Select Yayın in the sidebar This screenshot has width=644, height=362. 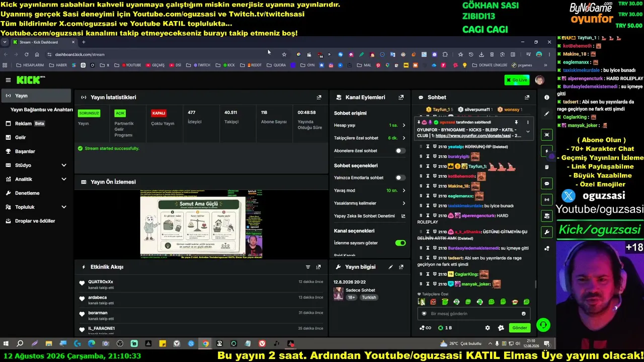(36, 96)
